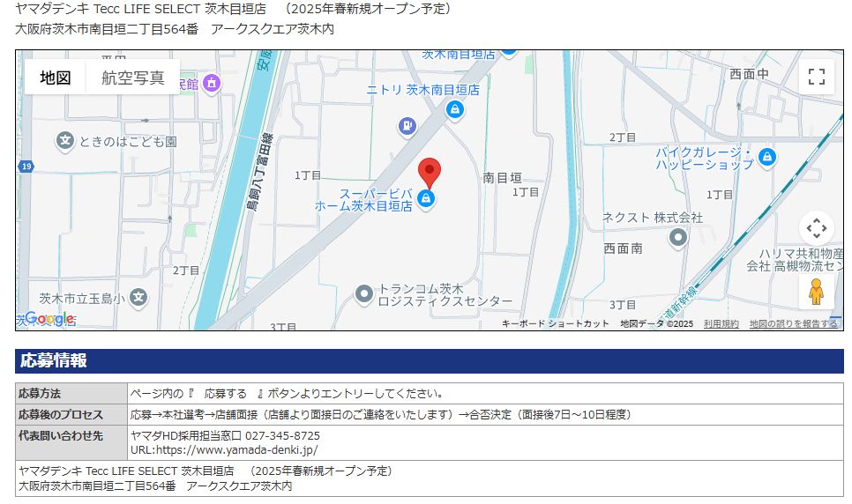This screenshot has height=504, width=852.
Task: Click 応募情報 section header
Action: [430, 360]
